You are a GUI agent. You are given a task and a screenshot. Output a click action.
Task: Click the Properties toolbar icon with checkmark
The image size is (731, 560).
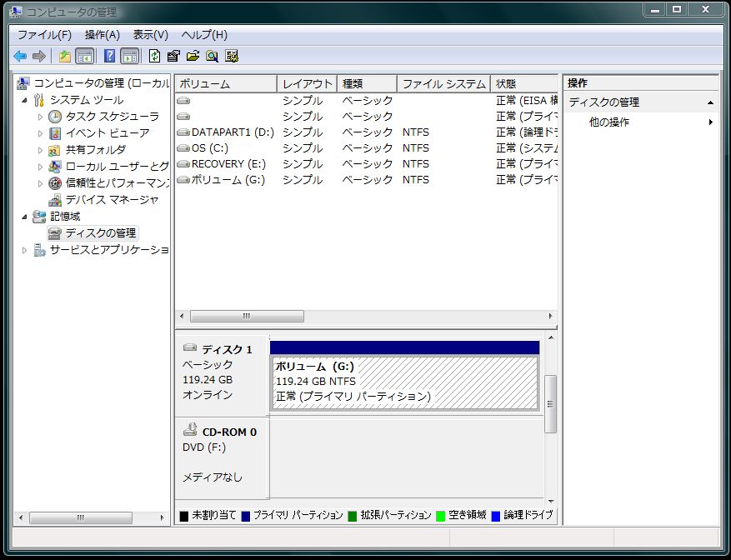coord(173,57)
